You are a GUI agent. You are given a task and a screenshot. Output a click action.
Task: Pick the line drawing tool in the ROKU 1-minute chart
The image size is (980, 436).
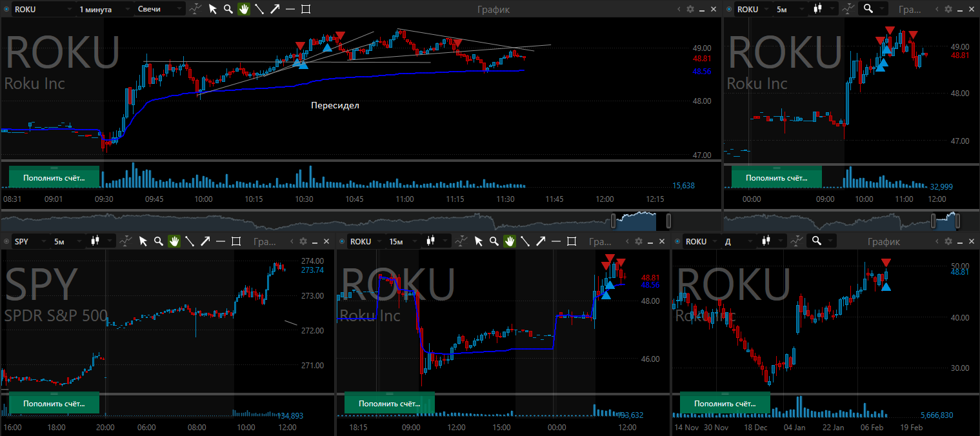coord(259,9)
